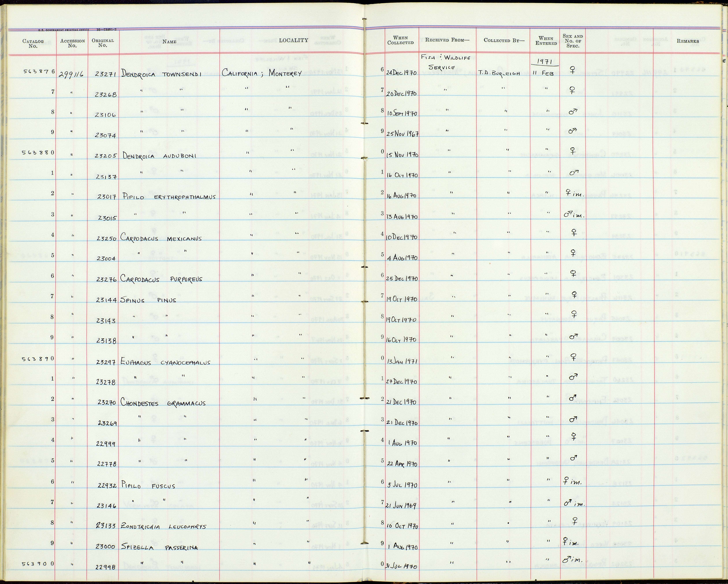
Task: Click original number 22998
Action: [x=106, y=567]
